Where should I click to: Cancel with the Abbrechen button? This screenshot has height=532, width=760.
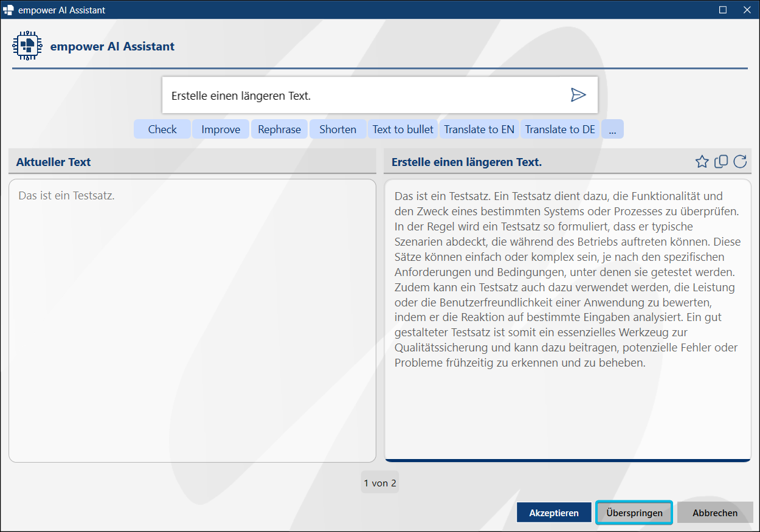point(715,513)
